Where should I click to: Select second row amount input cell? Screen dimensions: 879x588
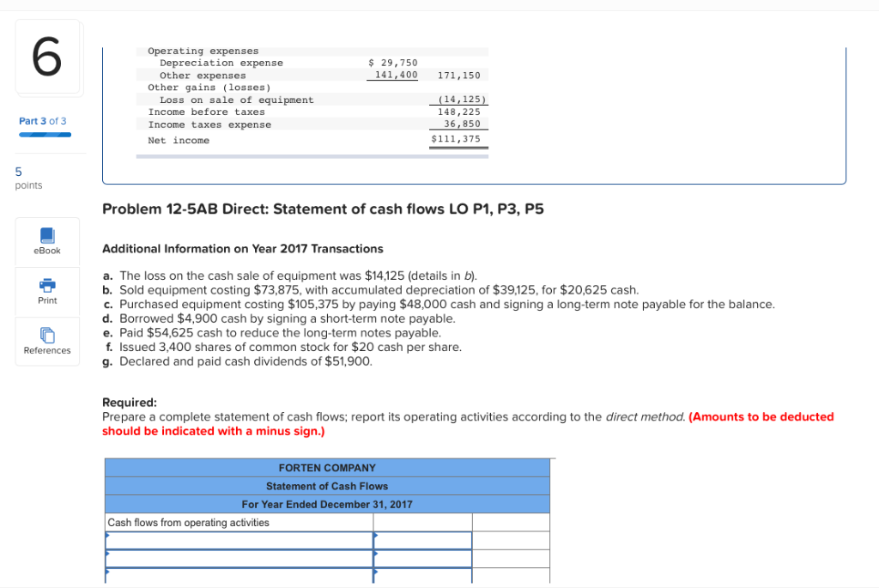point(422,558)
